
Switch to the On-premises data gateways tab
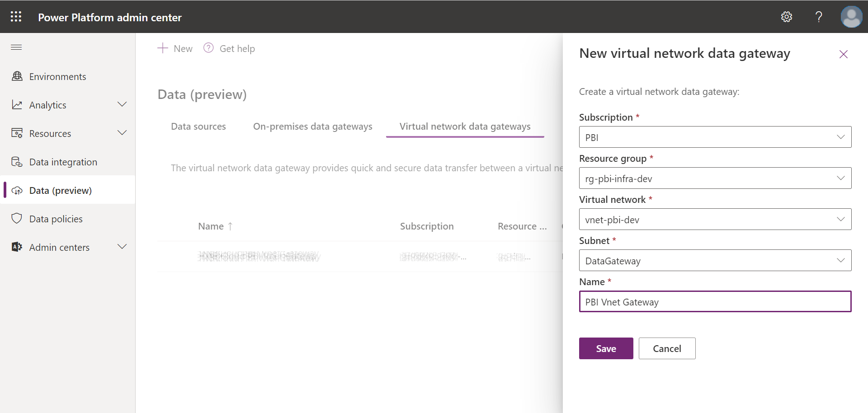point(312,127)
